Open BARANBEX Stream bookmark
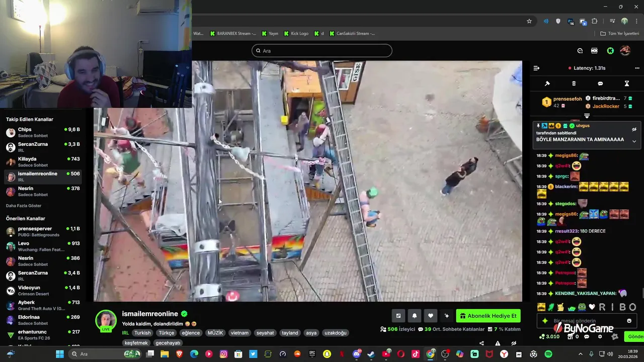The height and width of the screenshot is (362, 644). click(x=233, y=34)
